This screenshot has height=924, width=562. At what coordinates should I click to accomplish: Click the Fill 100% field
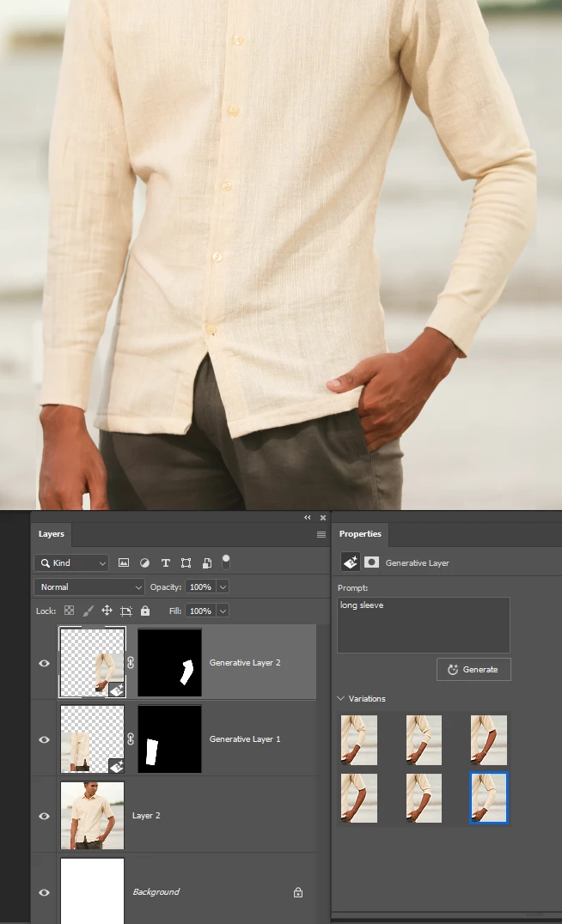(x=200, y=611)
